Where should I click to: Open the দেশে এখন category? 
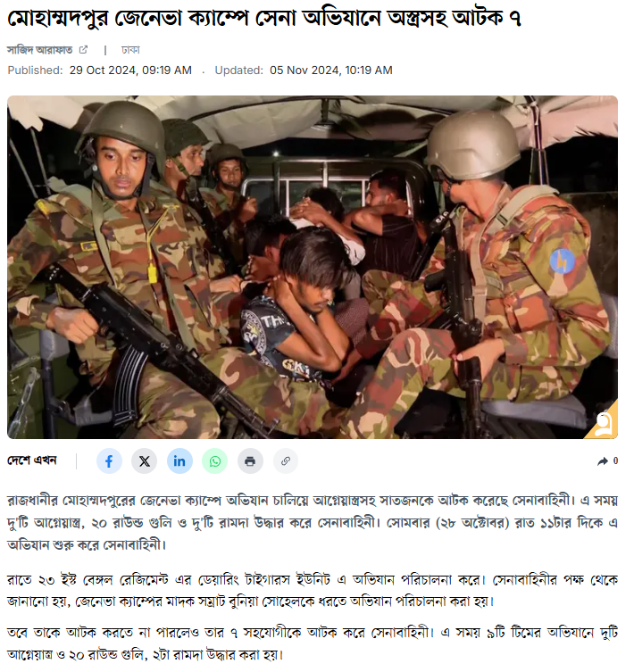coord(32,460)
